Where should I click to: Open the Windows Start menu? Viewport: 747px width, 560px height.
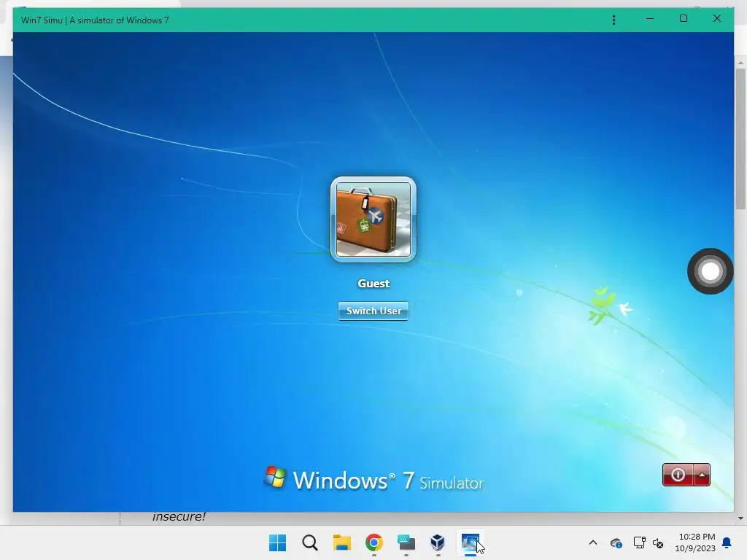[x=277, y=542]
